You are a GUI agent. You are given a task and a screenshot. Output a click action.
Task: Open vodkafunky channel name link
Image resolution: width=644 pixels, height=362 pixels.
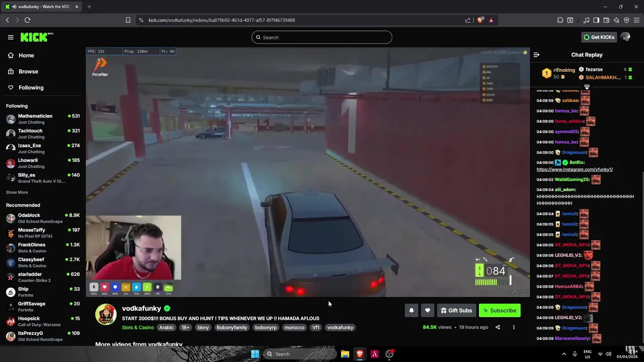[x=141, y=308]
